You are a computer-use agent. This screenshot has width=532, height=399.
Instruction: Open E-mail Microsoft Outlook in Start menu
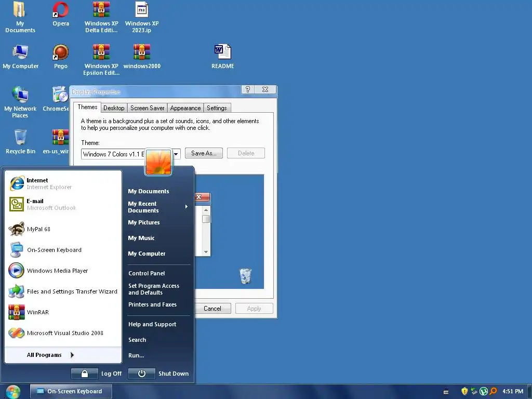(63, 204)
